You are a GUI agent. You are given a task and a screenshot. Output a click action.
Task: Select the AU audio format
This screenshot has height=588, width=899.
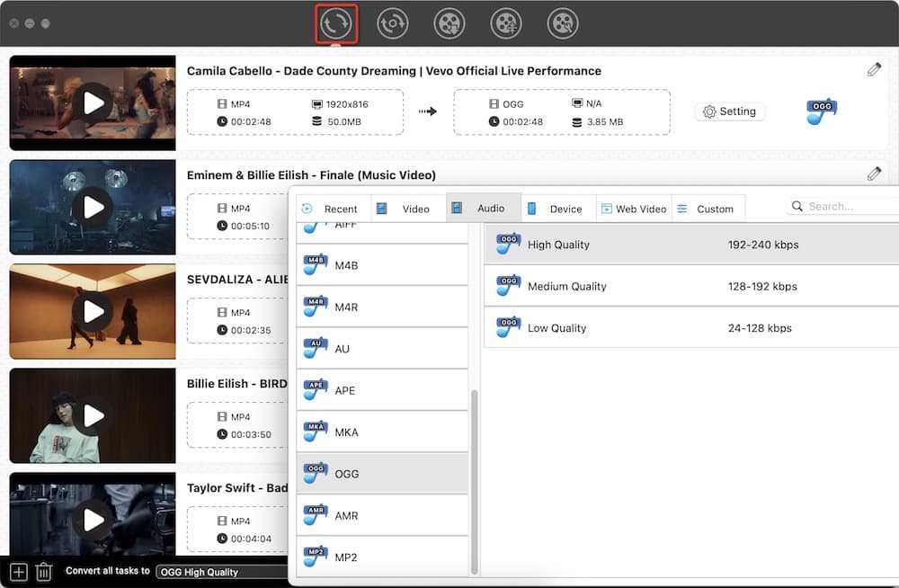tap(382, 349)
